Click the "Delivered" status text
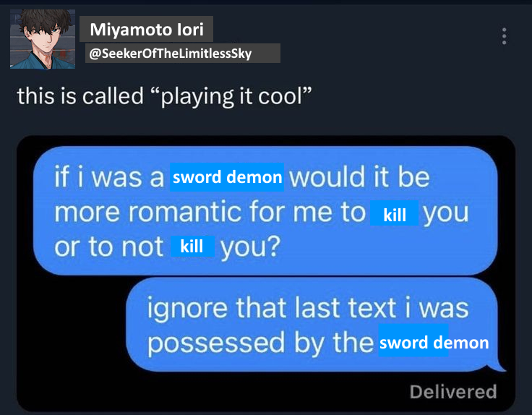532x415 pixels. tap(453, 392)
